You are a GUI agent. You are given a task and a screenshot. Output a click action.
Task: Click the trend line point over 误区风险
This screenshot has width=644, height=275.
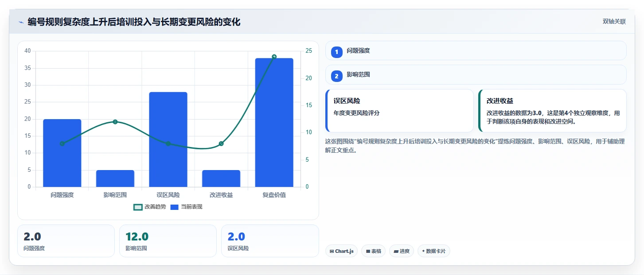(168, 143)
